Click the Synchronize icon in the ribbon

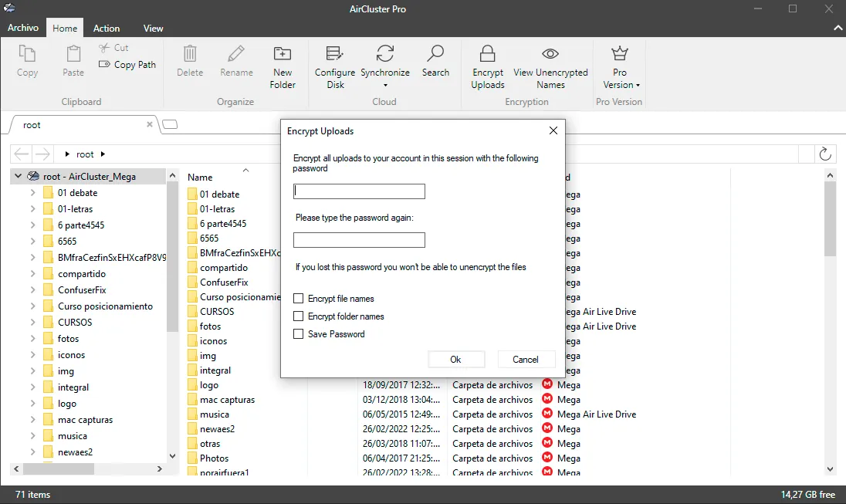[384, 54]
